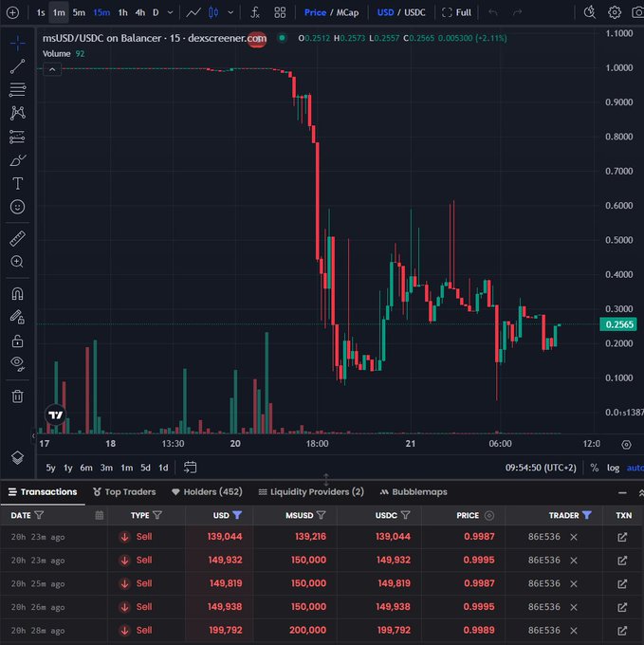Select the 15m timeframe
Screen dimensions: 644x645
[x=101, y=12]
